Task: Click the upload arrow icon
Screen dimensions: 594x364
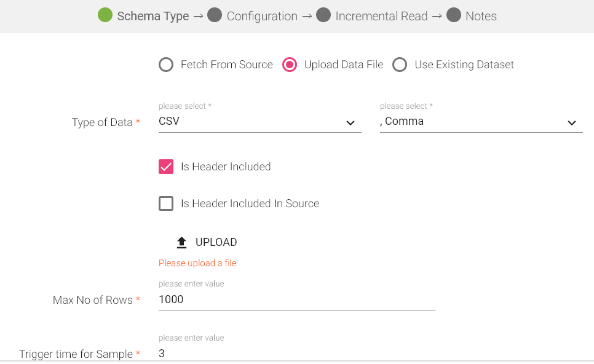Action: [x=181, y=242]
